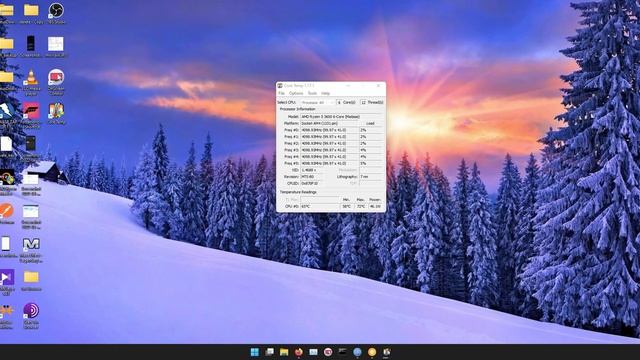Viewport: 640px width, 360px height.
Task: Expand the Select CPU processor dropdown
Action: [318, 102]
